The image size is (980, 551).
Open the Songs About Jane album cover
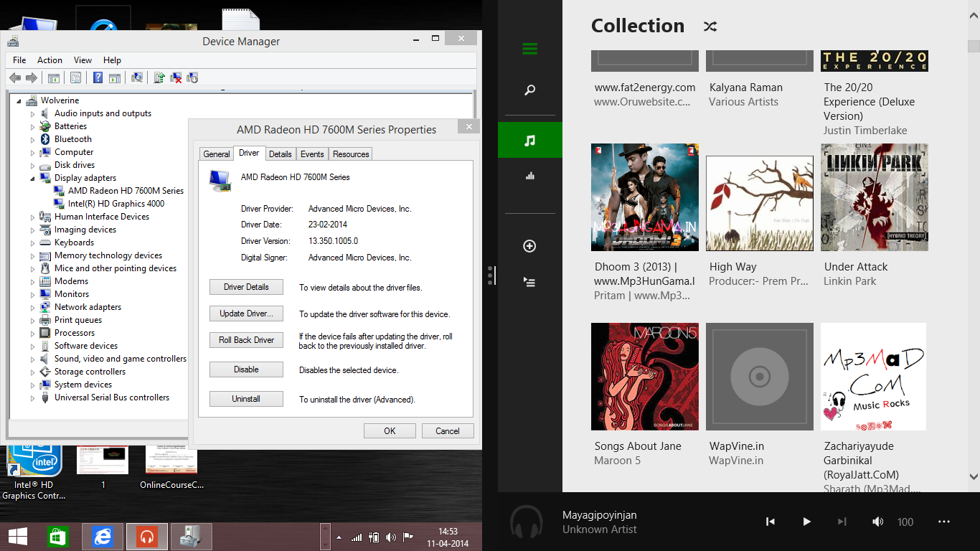[x=645, y=377]
